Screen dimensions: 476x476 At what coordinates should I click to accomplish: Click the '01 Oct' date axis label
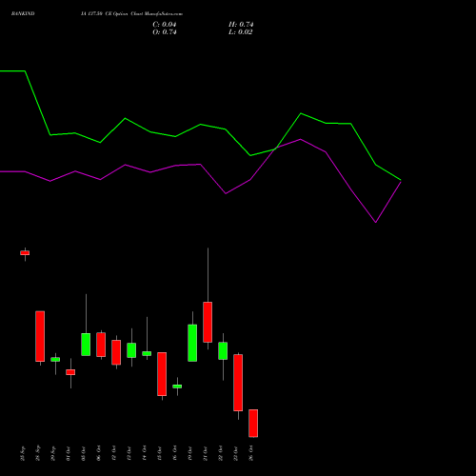pos(69,453)
